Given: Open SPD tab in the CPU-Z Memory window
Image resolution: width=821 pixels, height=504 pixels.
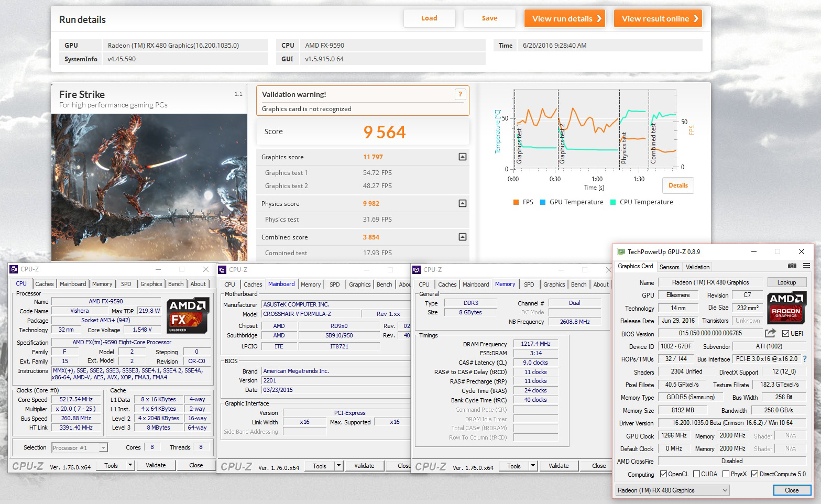Looking at the screenshot, I should pos(529,284).
